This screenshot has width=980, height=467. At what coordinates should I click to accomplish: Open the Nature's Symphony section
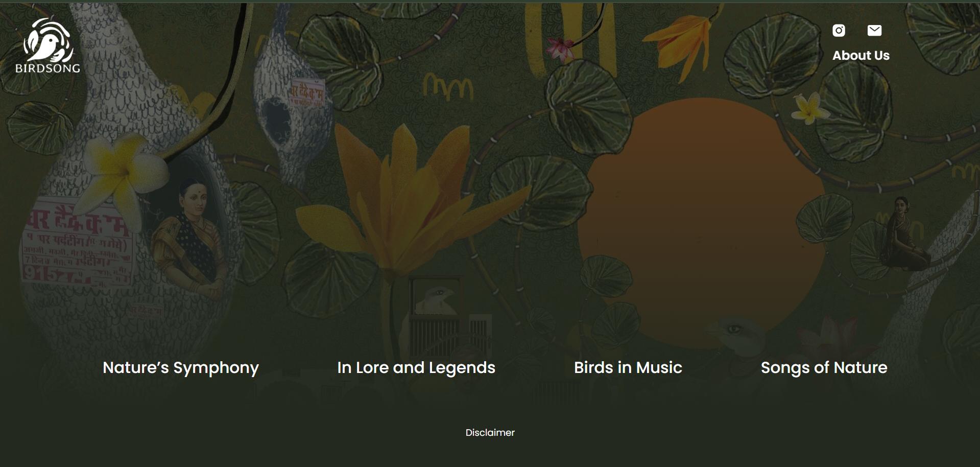pos(181,368)
